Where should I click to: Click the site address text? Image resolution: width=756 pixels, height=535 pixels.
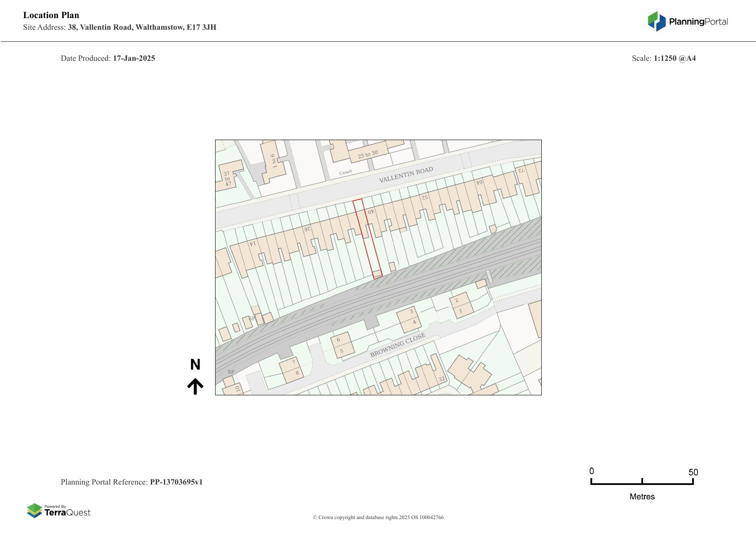pyautogui.click(x=142, y=27)
